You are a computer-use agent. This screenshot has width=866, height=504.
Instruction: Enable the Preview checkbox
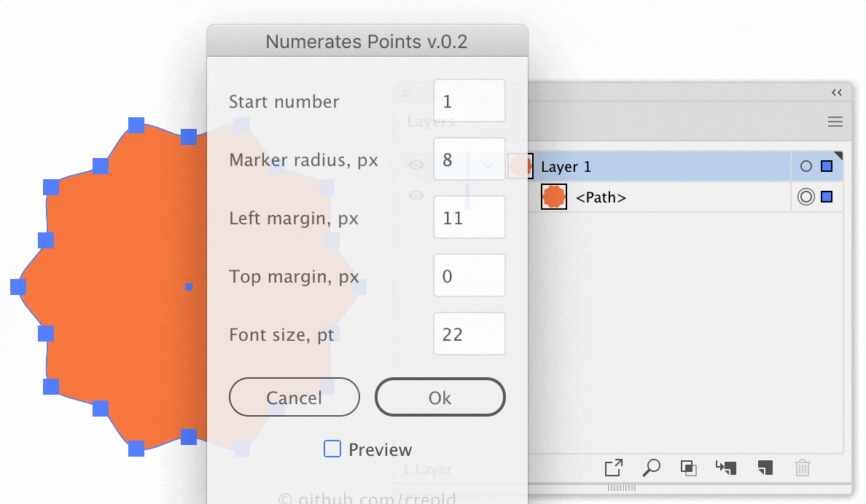click(332, 449)
